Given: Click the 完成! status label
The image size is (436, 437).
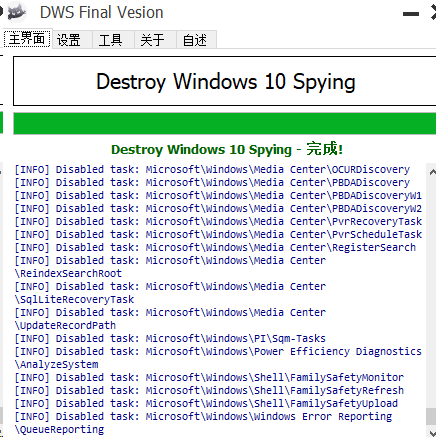Looking at the screenshot, I should click(x=324, y=149).
